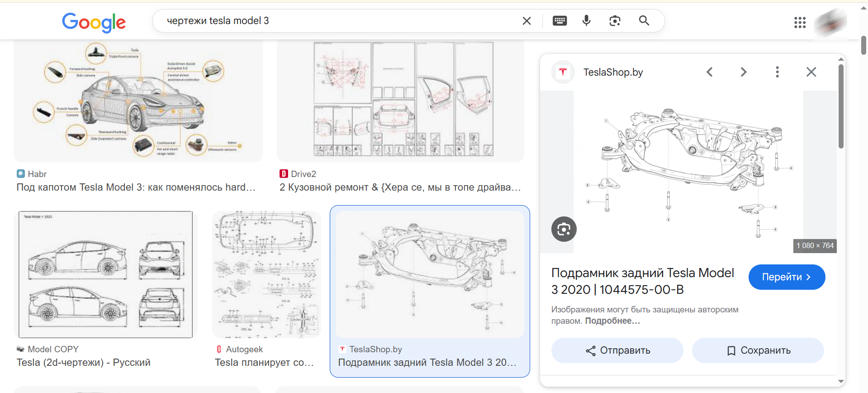Click Habr source name text

coord(37,174)
